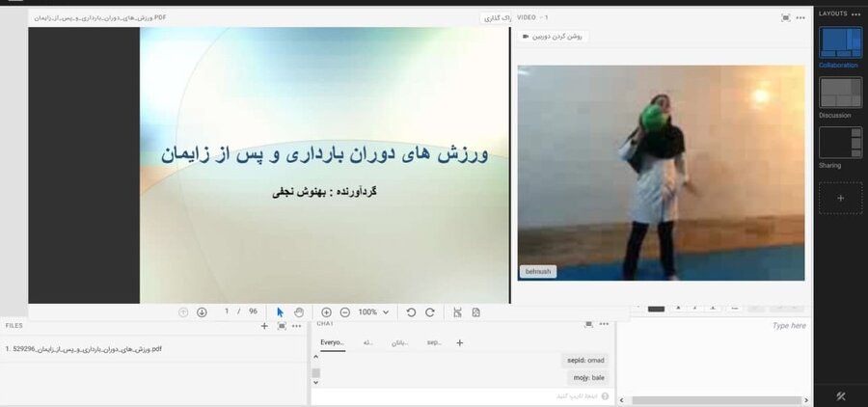Viewport: 868px width, 407px height.
Task: Add a new file in Files pod
Action: [x=264, y=326]
